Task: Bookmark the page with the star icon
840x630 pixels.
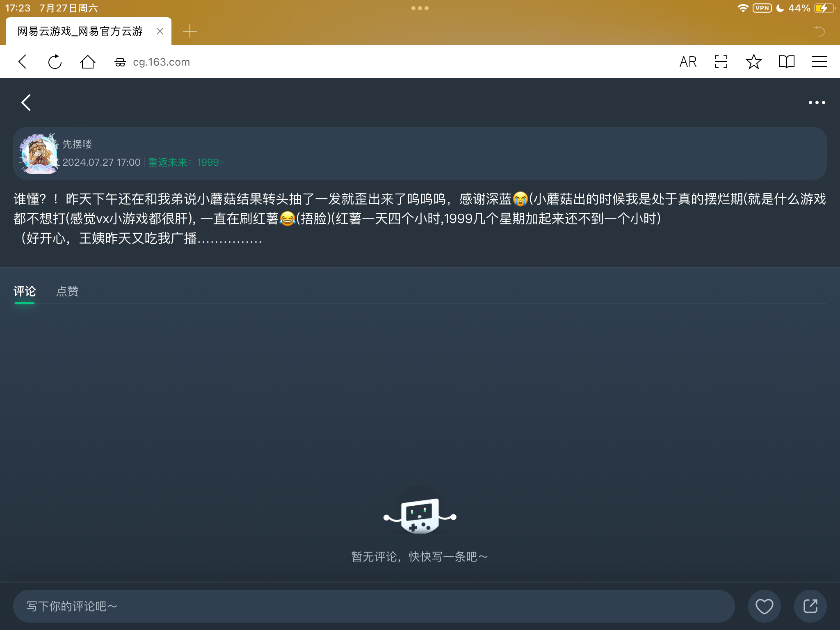Action: tap(753, 62)
